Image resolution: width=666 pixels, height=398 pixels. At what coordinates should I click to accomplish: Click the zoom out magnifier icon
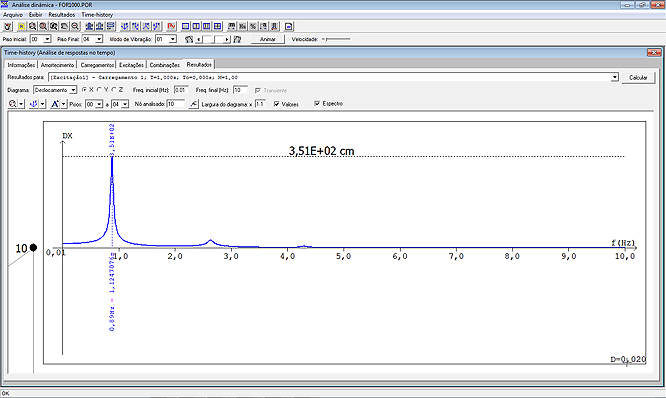tap(75, 26)
